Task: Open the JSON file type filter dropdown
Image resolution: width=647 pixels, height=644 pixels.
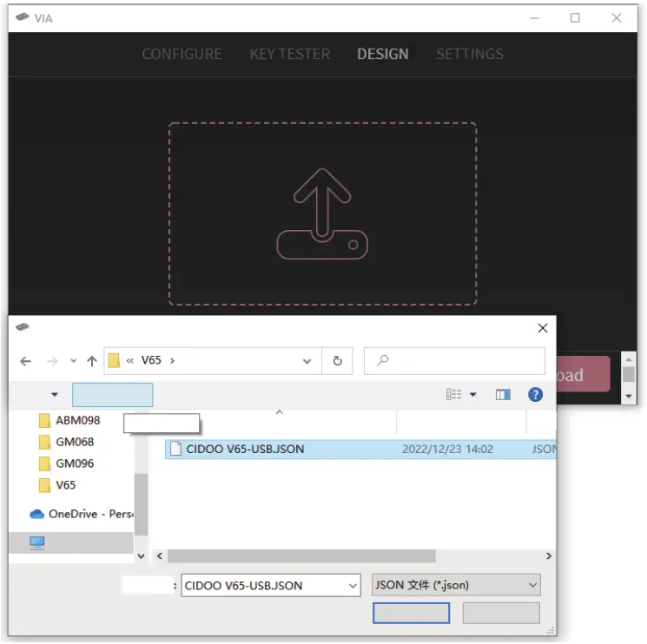Action: tap(456, 585)
